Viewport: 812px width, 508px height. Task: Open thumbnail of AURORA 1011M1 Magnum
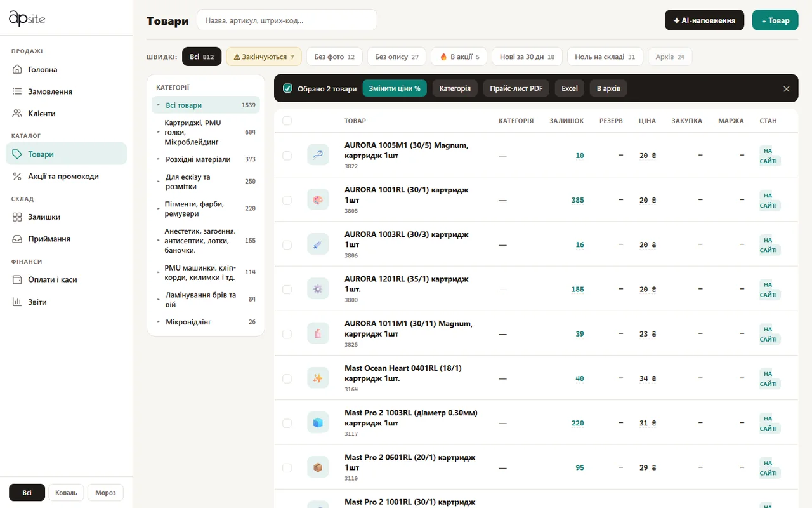(x=318, y=333)
